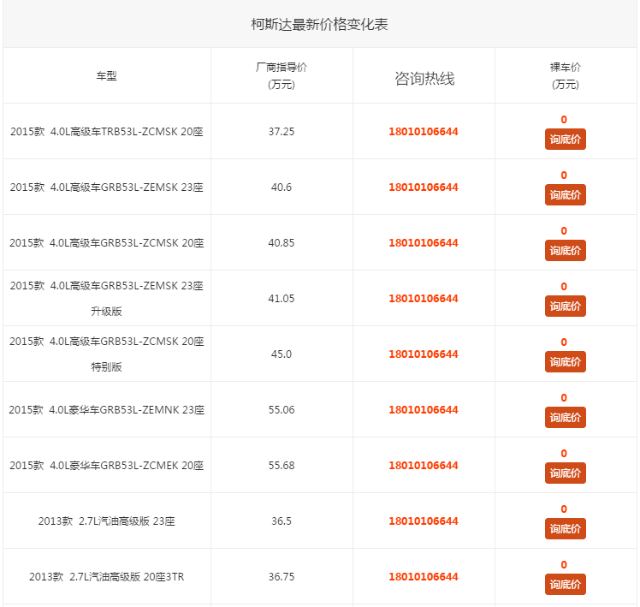Select model GRB53L-ZCMSK 20座 特别版
The height and width of the screenshot is (607, 640).
[107, 354]
